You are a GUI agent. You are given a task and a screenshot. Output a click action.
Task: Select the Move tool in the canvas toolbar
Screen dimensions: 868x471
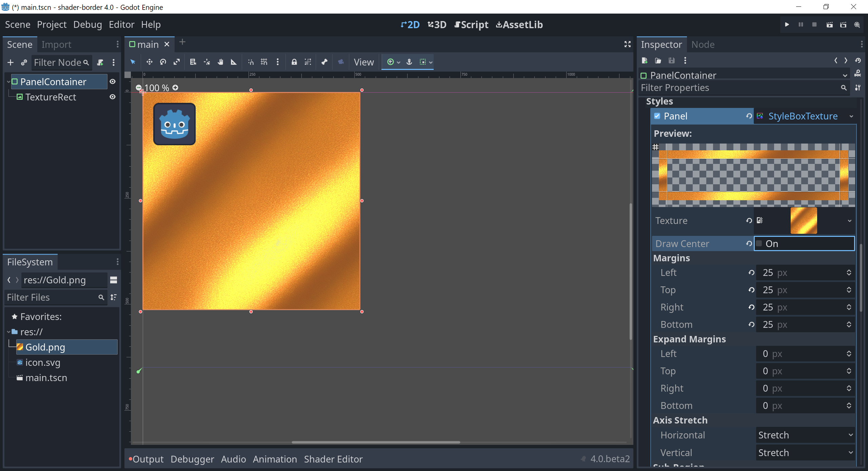pos(149,62)
